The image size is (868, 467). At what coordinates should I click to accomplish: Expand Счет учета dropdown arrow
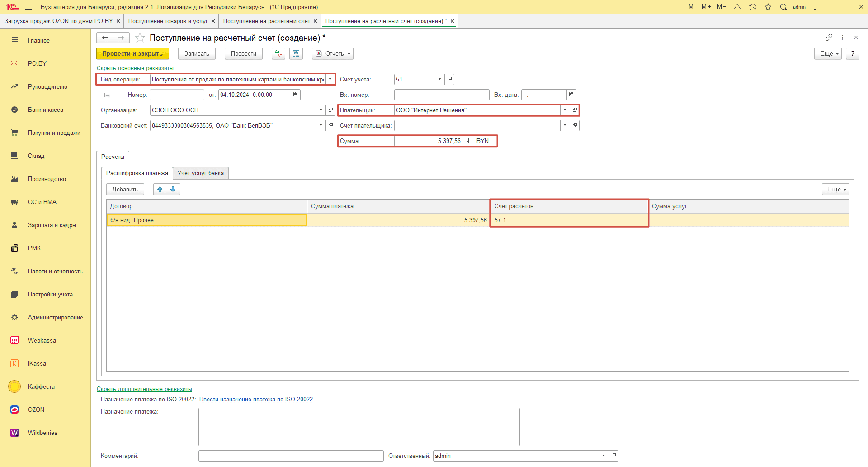440,79
